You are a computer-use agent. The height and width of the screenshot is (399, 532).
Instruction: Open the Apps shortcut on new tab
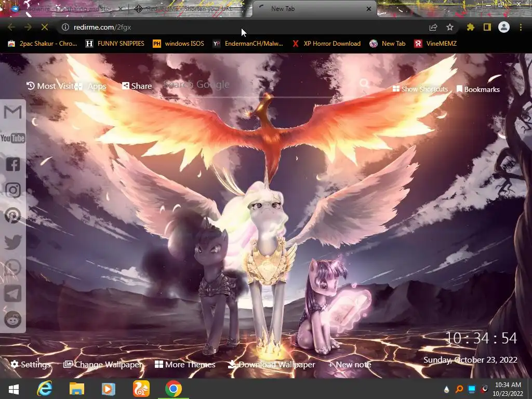tap(91, 87)
